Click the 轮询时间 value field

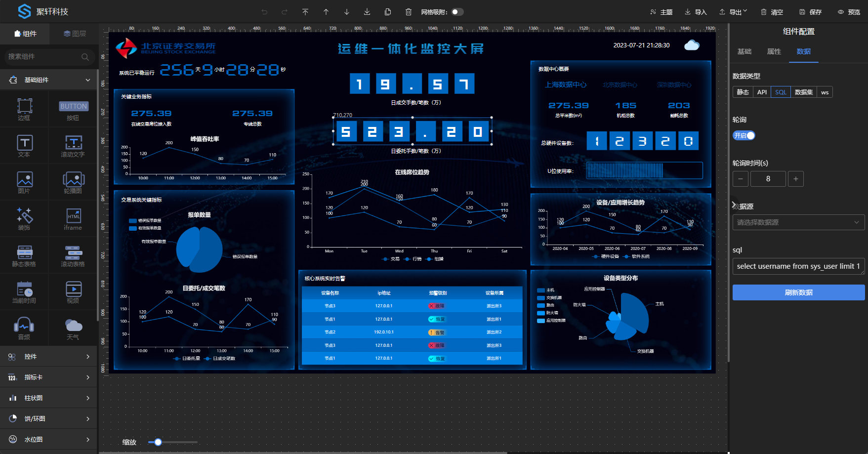pyautogui.click(x=768, y=179)
